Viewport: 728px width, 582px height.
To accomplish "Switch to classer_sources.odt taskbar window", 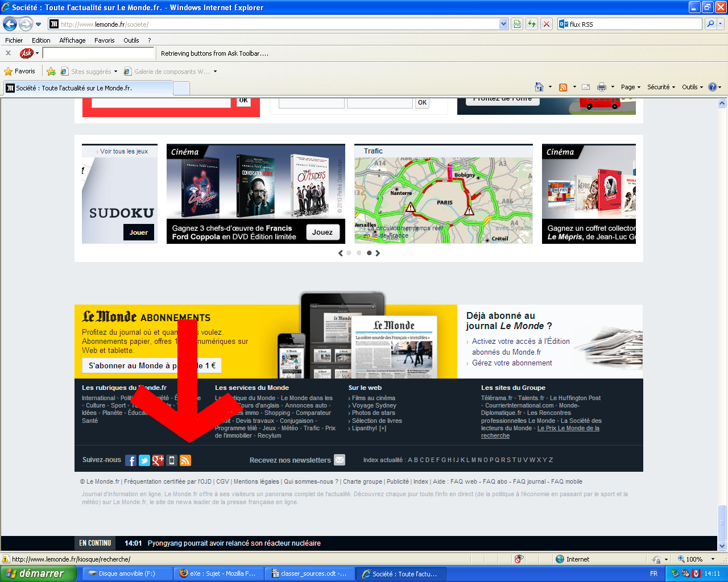I will (309, 573).
